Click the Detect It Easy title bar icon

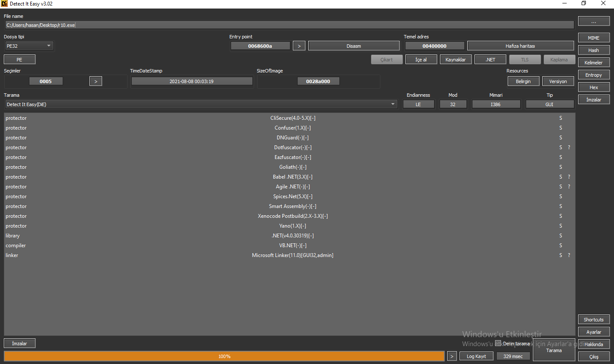pos(4,3)
